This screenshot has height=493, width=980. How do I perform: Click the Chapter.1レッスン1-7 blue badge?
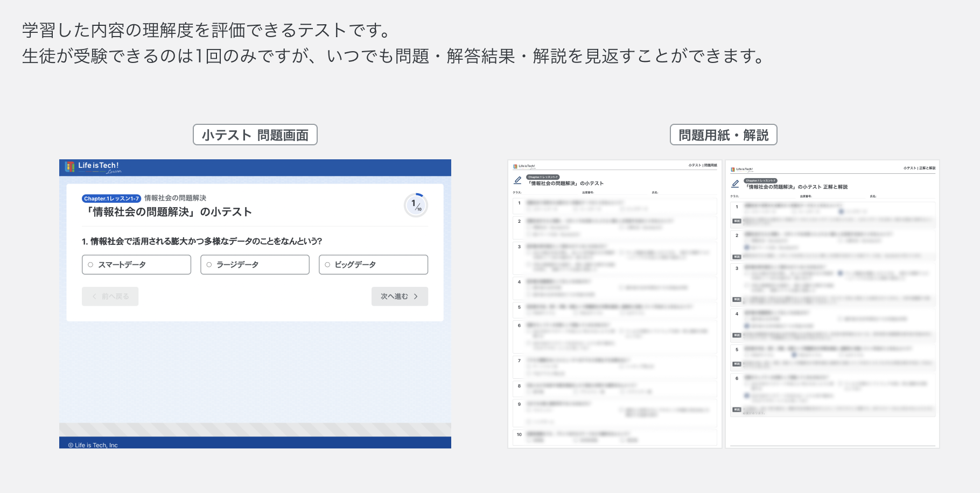pos(111,199)
